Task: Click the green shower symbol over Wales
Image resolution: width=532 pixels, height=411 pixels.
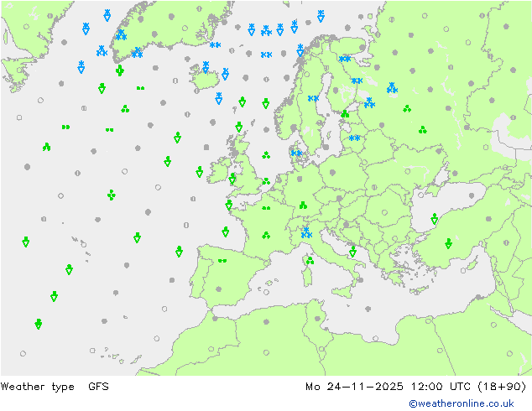Action: click(x=232, y=179)
